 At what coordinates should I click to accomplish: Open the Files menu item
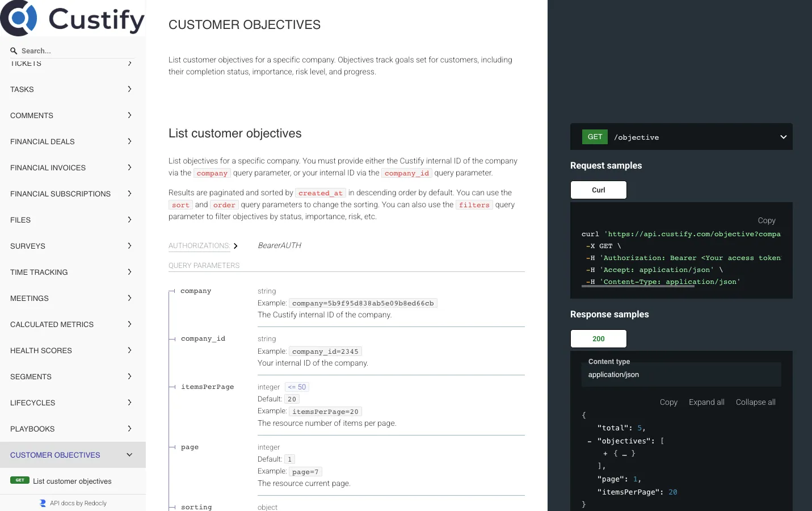tap(73, 220)
